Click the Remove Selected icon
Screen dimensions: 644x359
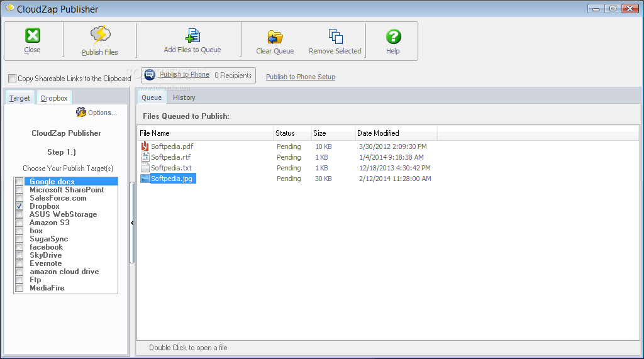(x=336, y=36)
